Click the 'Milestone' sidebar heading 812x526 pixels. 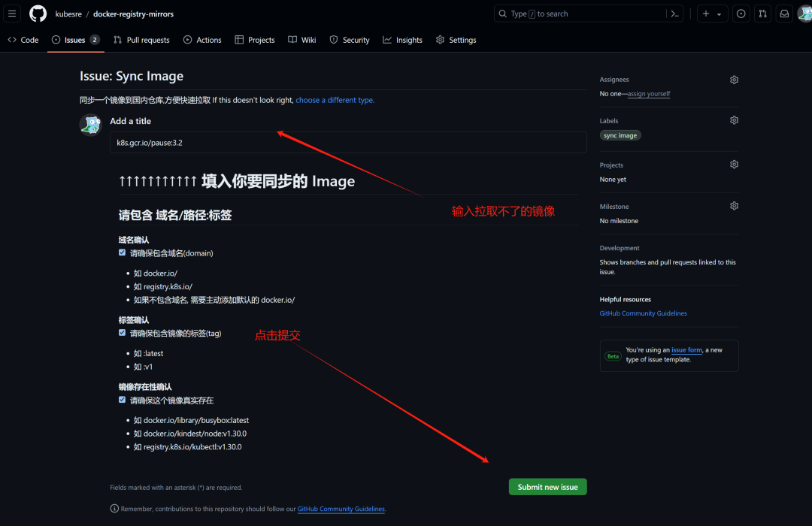pyautogui.click(x=614, y=207)
